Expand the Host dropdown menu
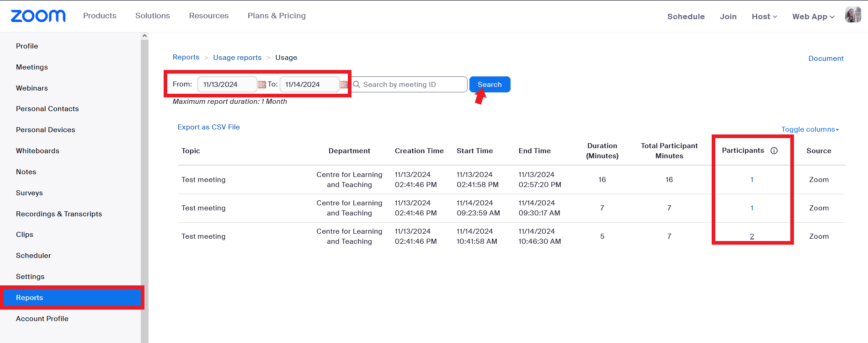The width and height of the screenshot is (868, 343). point(764,16)
